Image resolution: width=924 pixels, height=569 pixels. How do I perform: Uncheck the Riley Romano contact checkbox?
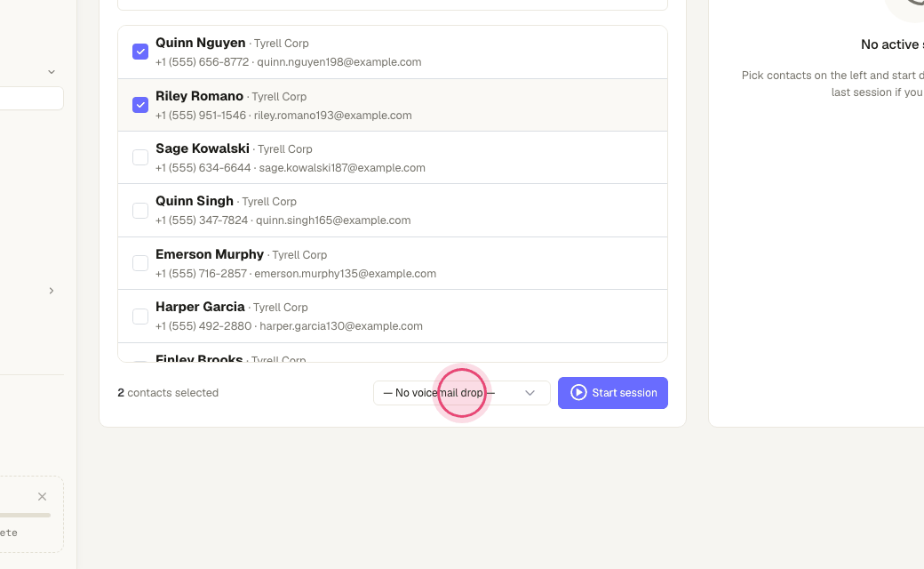pyautogui.click(x=140, y=105)
